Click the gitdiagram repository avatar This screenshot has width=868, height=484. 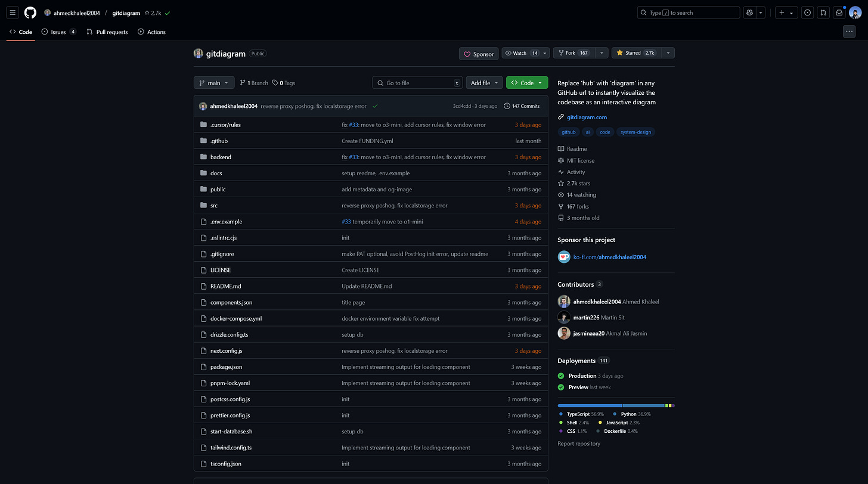pyautogui.click(x=199, y=53)
